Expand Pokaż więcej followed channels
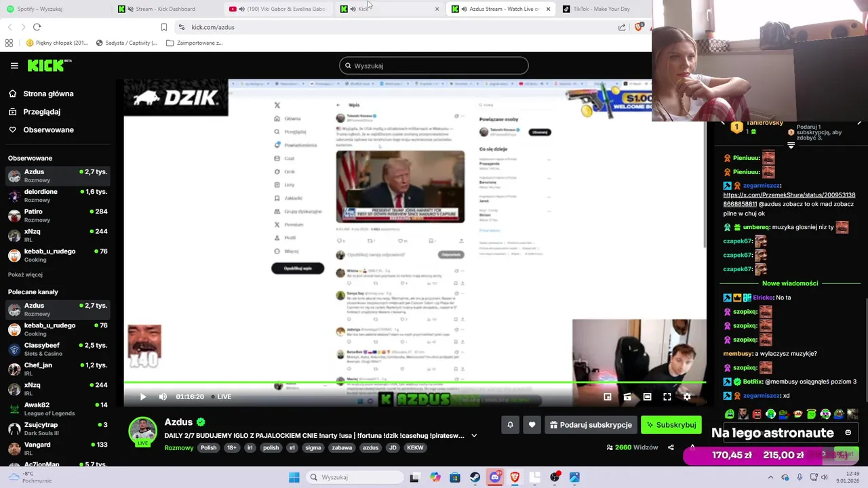Screen dimensions: 868x488 coord(25,274)
